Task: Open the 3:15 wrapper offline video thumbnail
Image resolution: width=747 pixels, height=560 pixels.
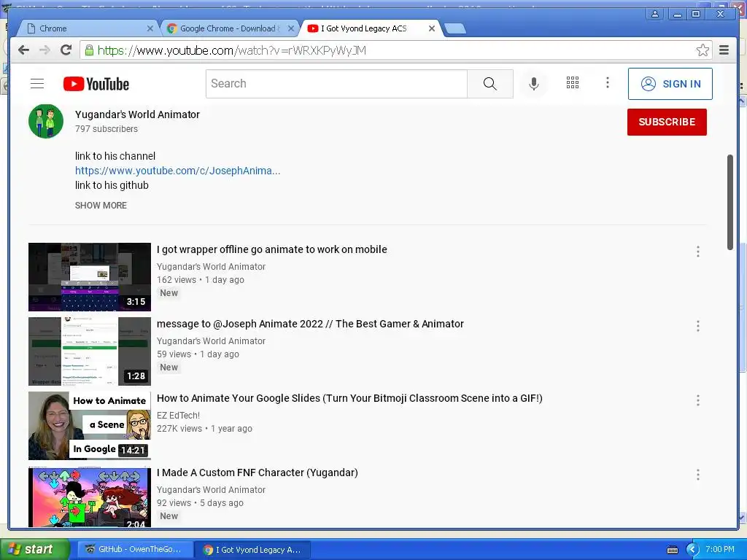Action: [x=90, y=277]
